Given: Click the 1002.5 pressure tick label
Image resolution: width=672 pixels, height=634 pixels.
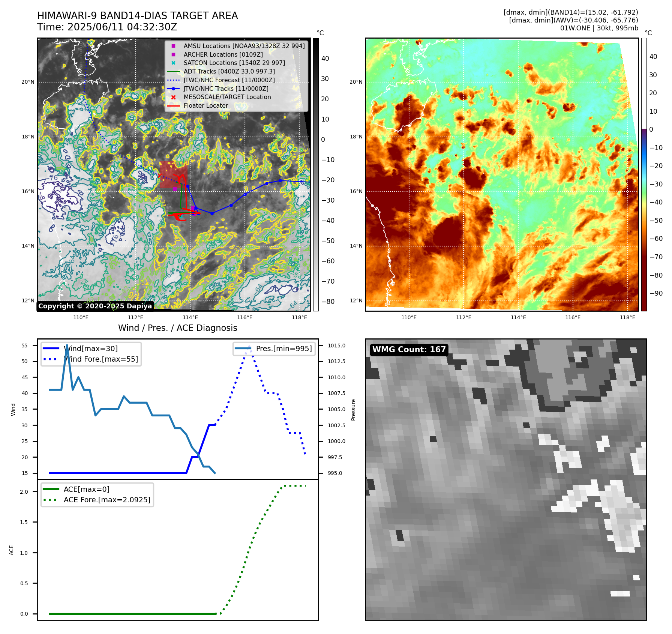Looking at the screenshot, I should pyautogui.click(x=336, y=425).
